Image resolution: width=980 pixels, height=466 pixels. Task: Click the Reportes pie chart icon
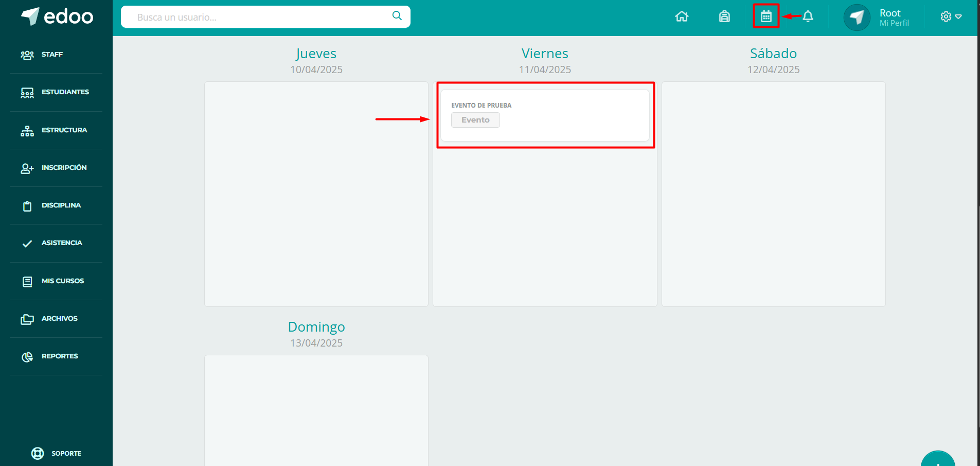27,357
